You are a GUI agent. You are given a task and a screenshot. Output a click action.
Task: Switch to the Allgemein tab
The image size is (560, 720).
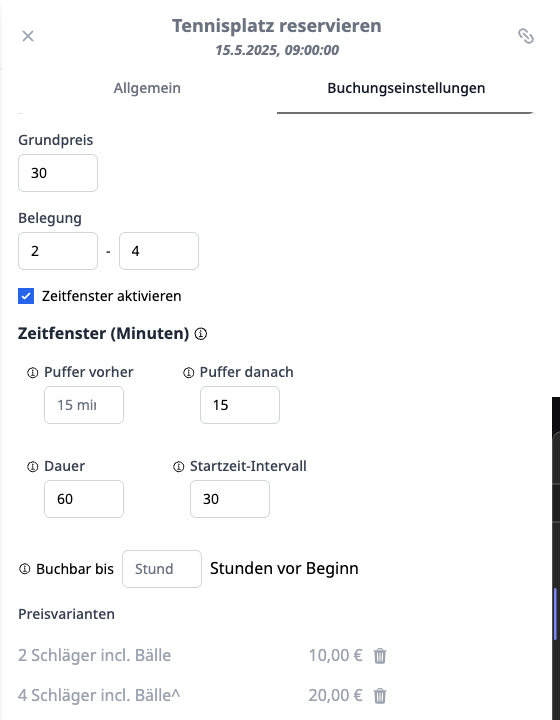(147, 88)
